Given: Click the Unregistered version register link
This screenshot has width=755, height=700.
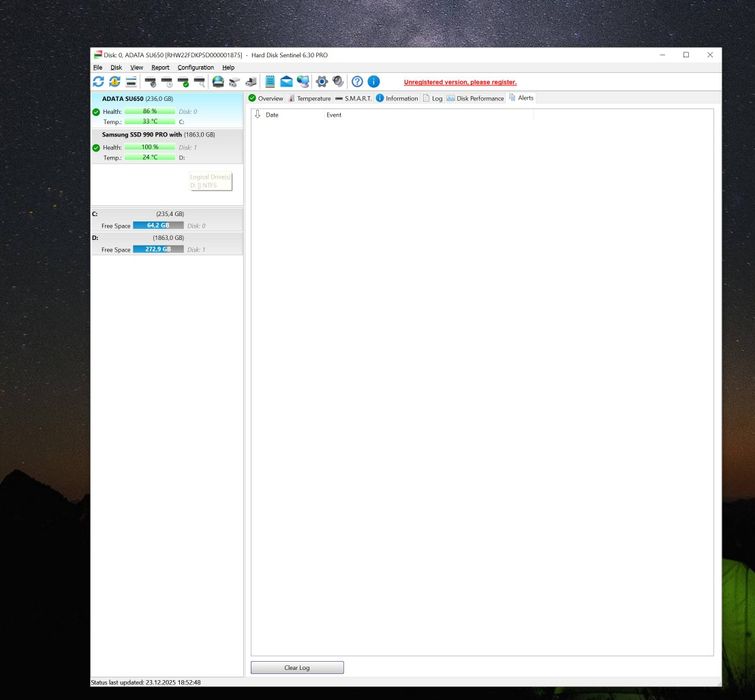Looking at the screenshot, I should pyautogui.click(x=460, y=82).
